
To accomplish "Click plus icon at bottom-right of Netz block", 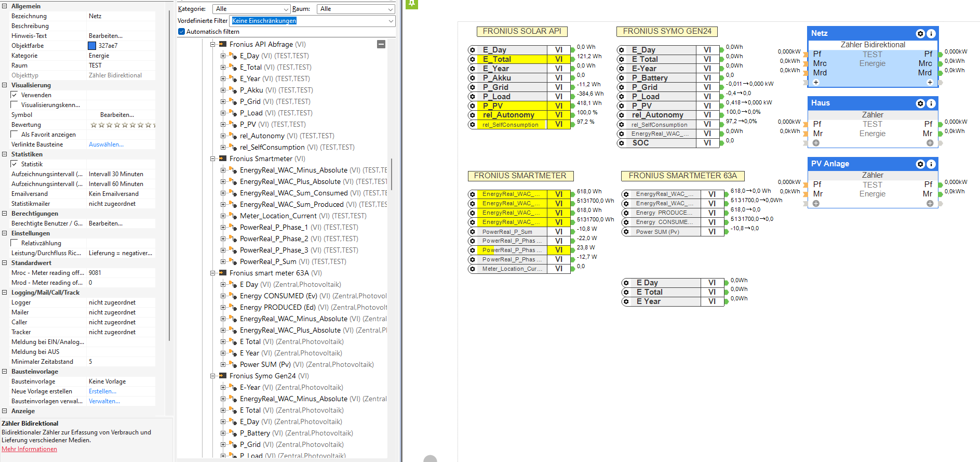I will coord(930,82).
